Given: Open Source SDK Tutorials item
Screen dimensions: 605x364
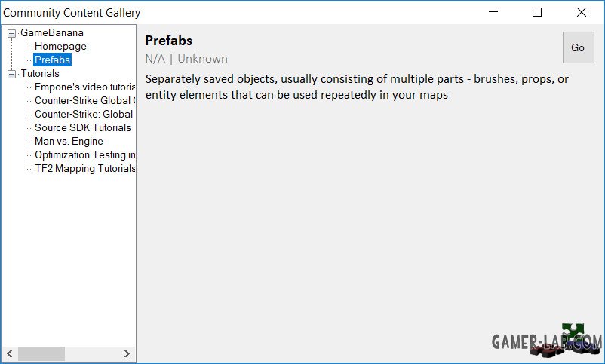Looking at the screenshot, I should point(83,127).
